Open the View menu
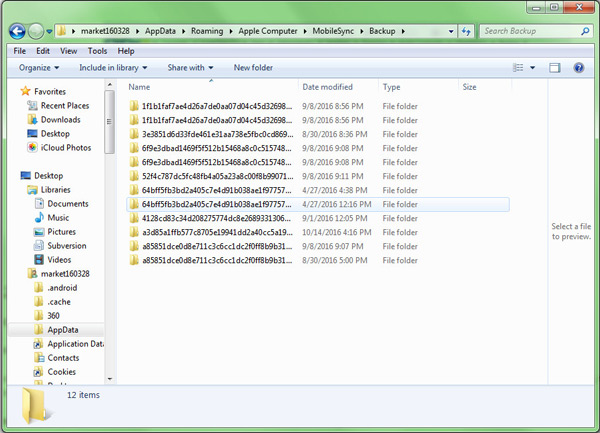Viewport: 600px width, 433px height. (69, 50)
